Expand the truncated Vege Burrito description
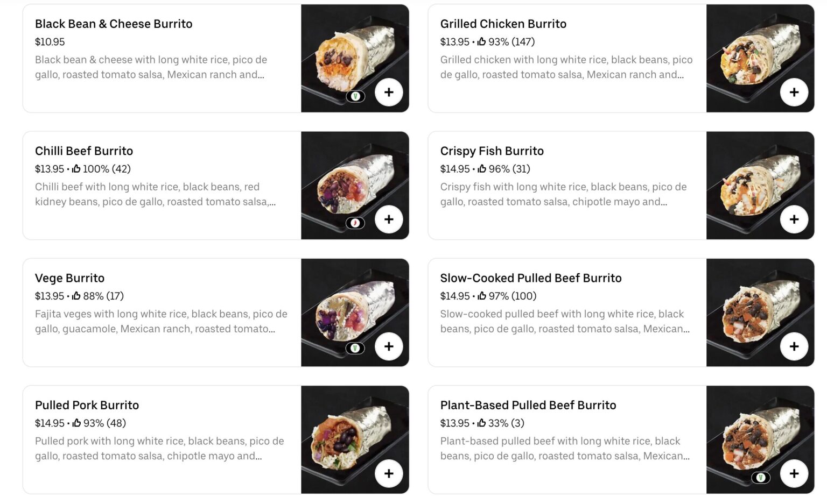This screenshot has height=504, width=827. (162, 321)
